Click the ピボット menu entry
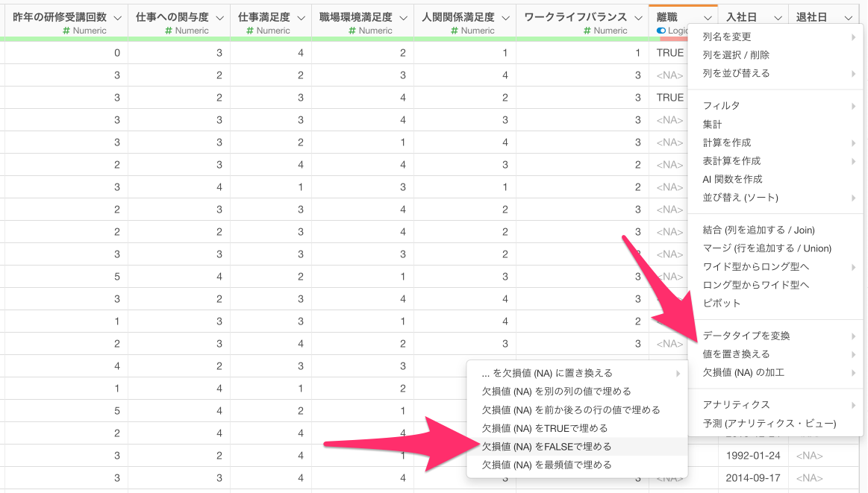This screenshot has width=868, height=493. tap(722, 303)
